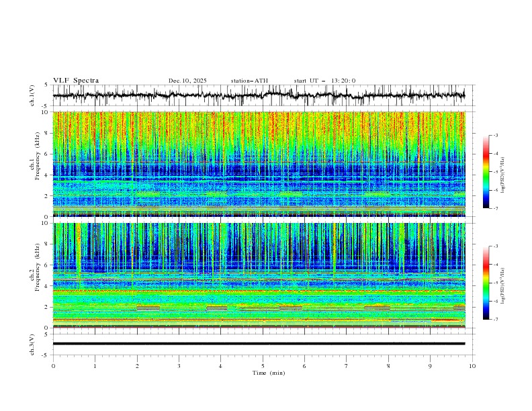Click the time axis tick label "4"
This screenshot has height=411, width=532.
220,366
